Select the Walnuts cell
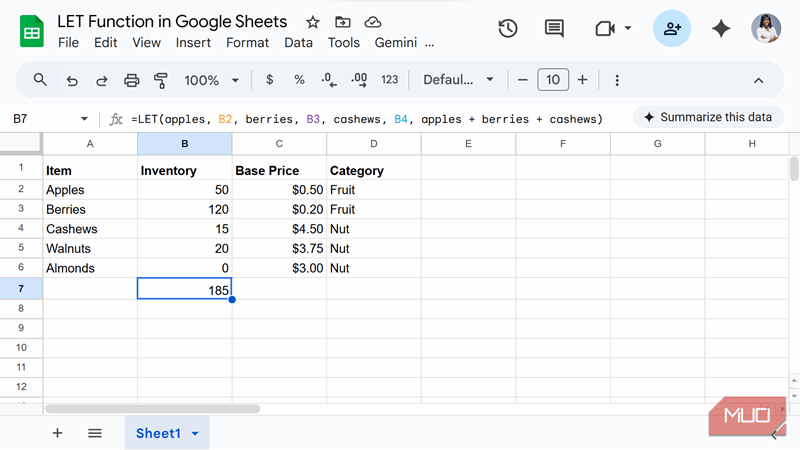The image size is (800, 450). (x=90, y=248)
